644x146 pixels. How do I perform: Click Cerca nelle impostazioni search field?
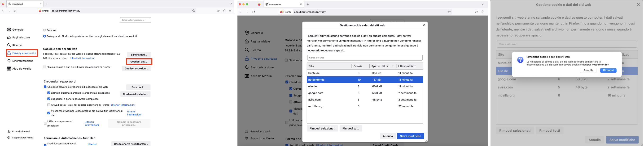pyautogui.click(x=136, y=20)
